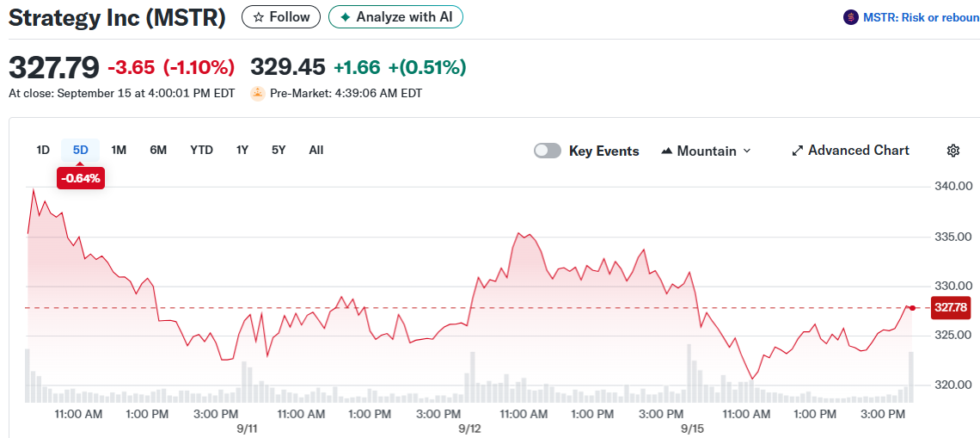The height and width of the screenshot is (438, 980).
Task: Click the pre-market sunrise icon
Action: point(258,94)
